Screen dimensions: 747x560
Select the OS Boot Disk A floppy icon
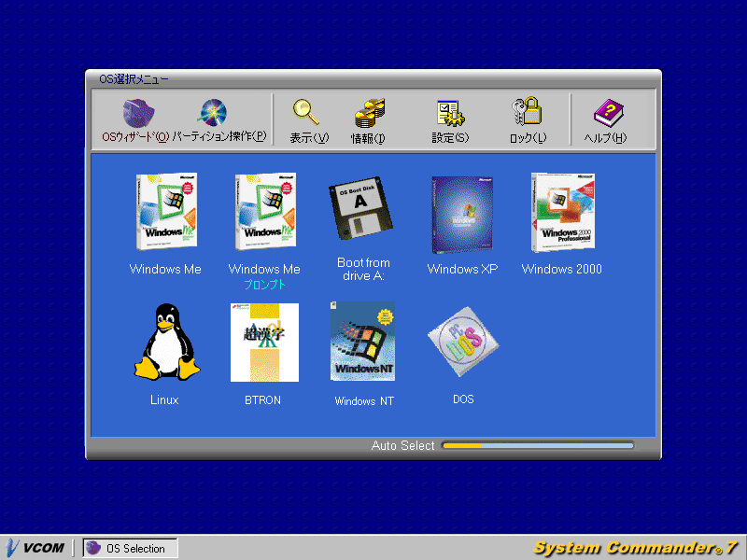pyautogui.click(x=360, y=207)
